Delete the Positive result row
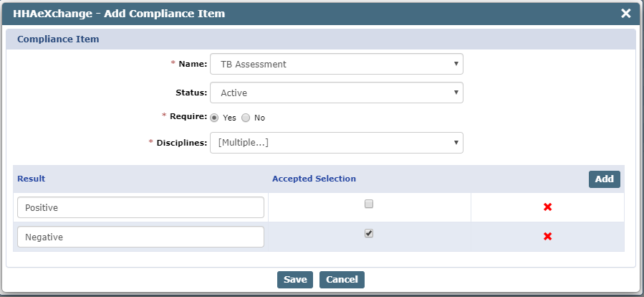The height and width of the screenshot is (297, 644). point(547,207)
